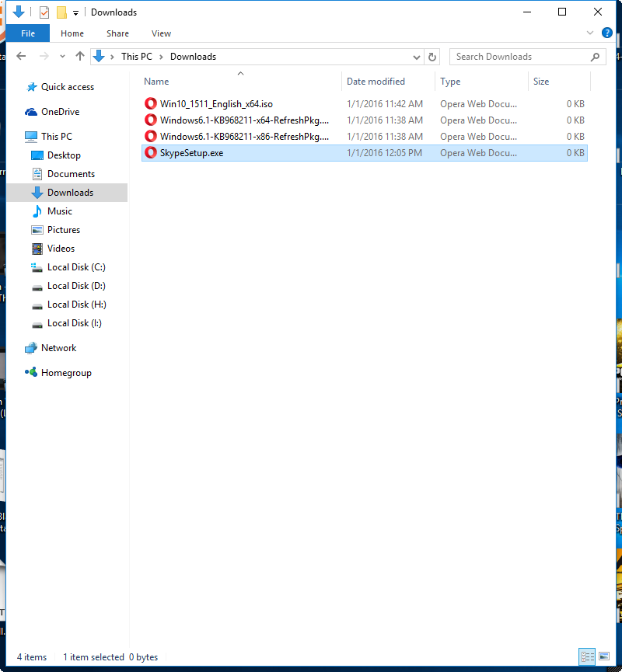
Task: Open the Desktop folder in the sidebar
Action: coord(56,155)
